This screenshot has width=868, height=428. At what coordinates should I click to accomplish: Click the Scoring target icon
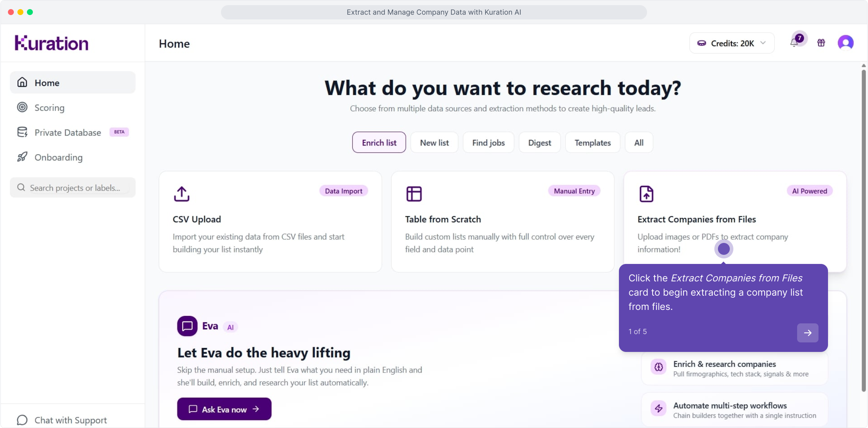(x=22, y=107)
